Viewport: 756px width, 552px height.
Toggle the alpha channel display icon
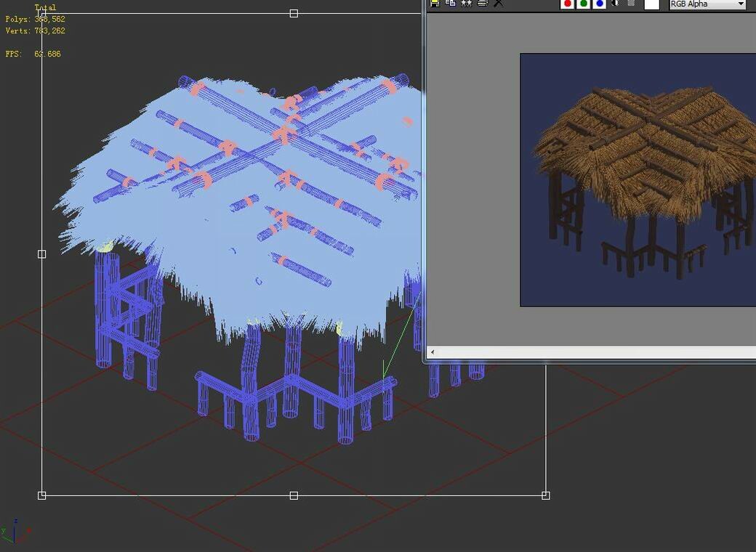pyautogui.click(x=615, y=3)
